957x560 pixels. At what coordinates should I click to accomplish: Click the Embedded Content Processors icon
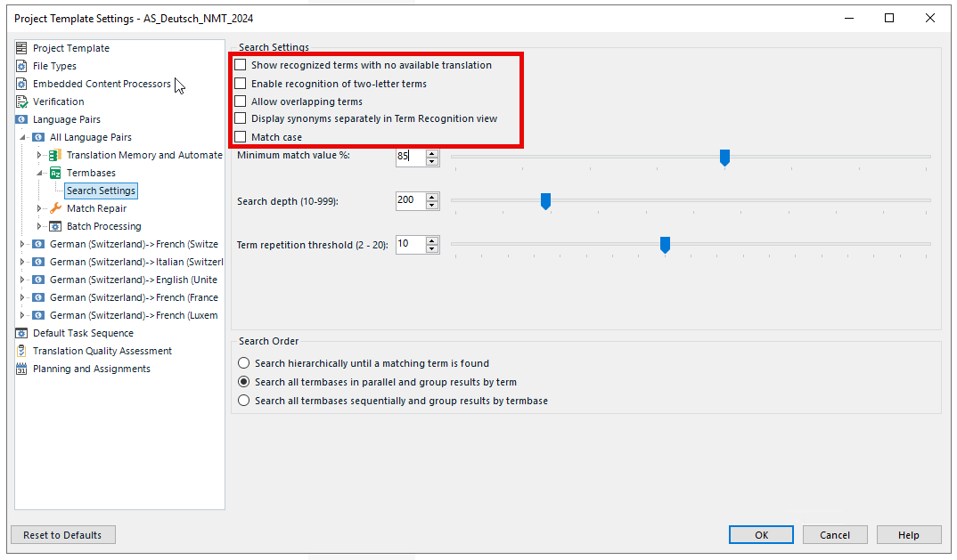point(21,84)
